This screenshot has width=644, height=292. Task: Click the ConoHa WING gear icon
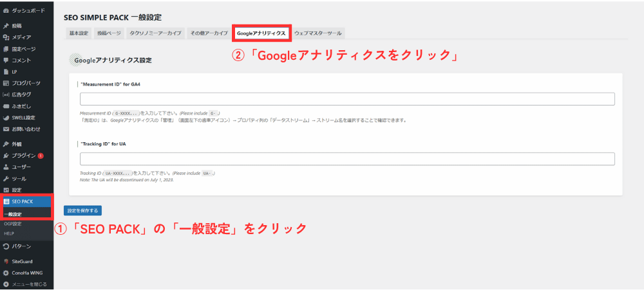6,273
